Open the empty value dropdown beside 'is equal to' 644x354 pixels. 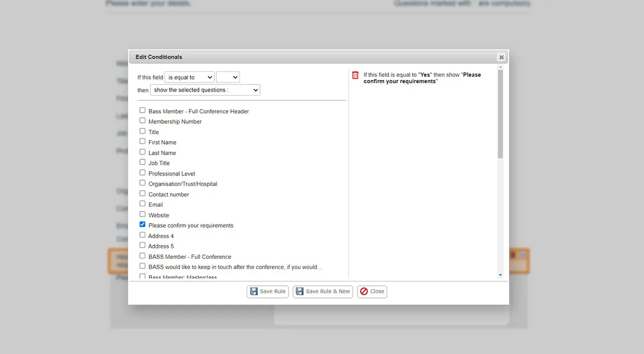[x=228, y=77]
